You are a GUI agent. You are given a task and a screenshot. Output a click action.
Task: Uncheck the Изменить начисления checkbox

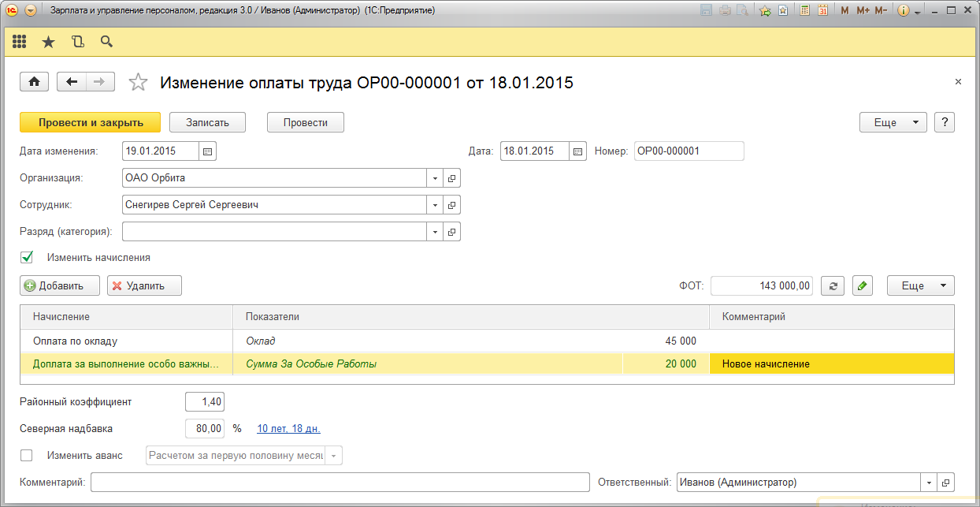click(x=27, y=257)
